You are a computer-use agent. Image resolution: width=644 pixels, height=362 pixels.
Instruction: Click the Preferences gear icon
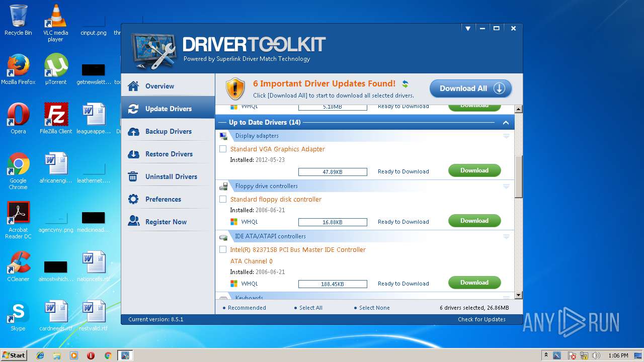coord(133,199)
